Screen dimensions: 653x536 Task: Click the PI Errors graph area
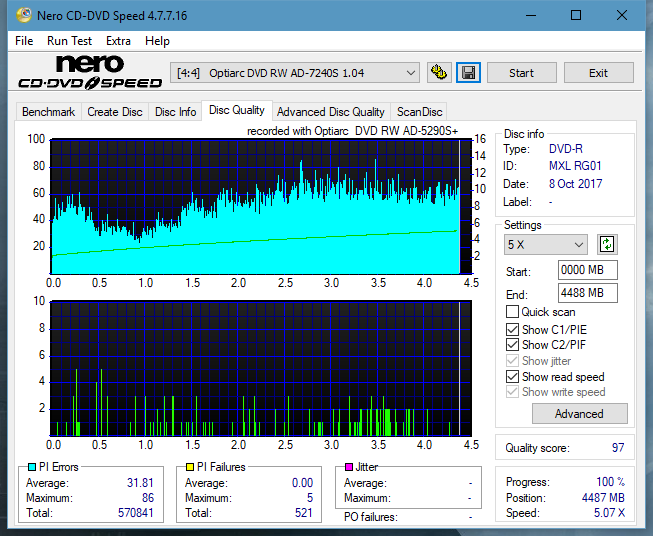pyautogui.click(x=261, y=207)
